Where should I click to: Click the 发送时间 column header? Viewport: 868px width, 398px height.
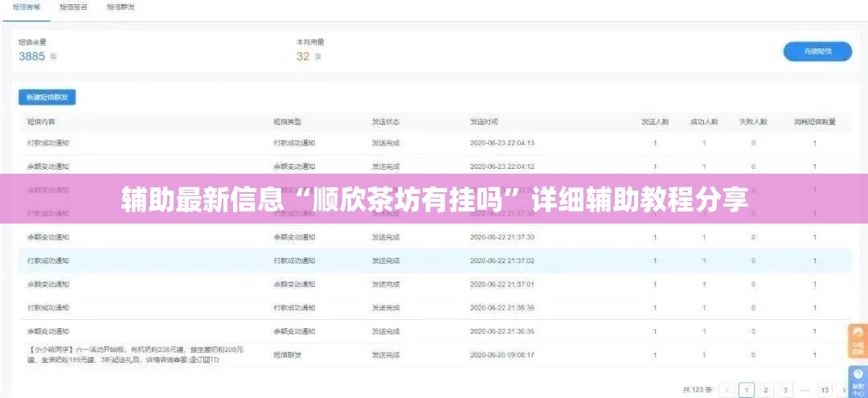coord(485,121)
